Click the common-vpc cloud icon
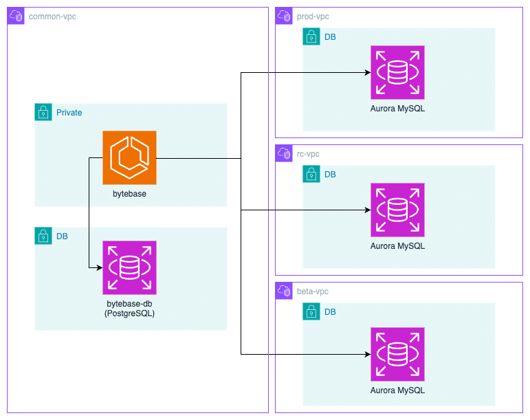 (x=16, y=16)
